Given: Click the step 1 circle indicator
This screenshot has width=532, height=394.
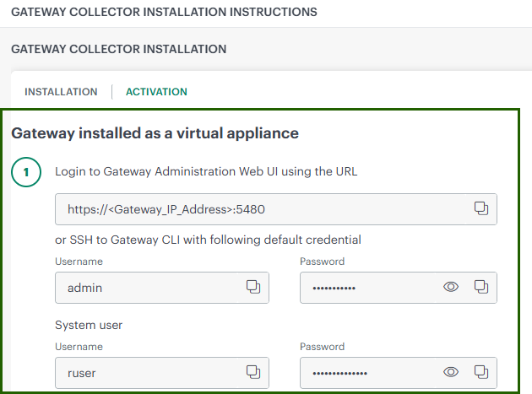Looking at the screenshot, I should tap(26, 172).
